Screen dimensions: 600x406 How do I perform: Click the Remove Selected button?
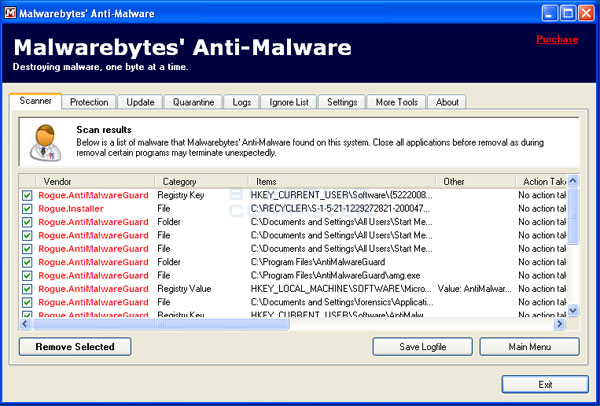[75, 347]
